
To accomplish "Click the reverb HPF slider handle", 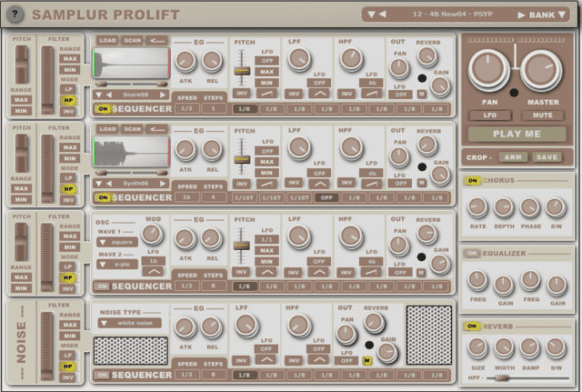I will (x=501, y=377).
